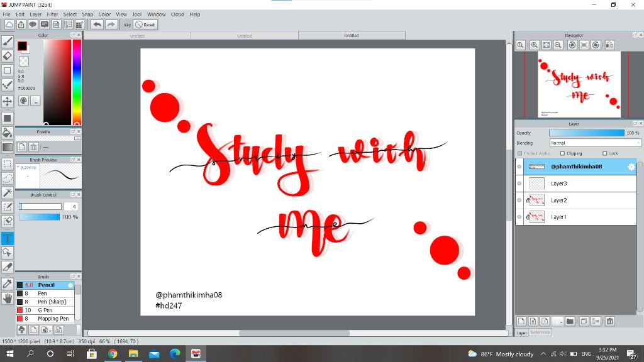Delete layer with trash icon
Viewport: 644px width, 362px height.
click(x=610, y=321)
